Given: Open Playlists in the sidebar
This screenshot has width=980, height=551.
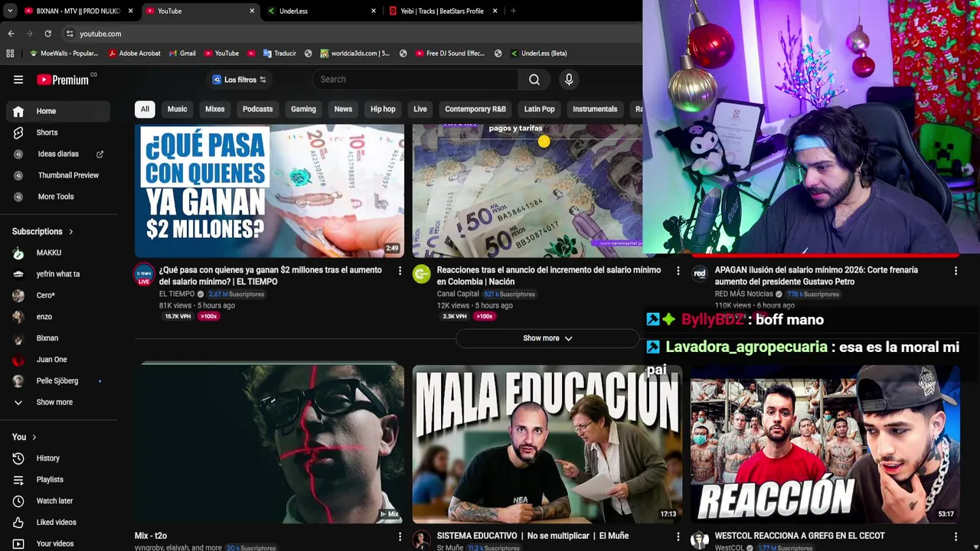Looking at the screenshot, I should pyautogui.click(x=58, y=480).
